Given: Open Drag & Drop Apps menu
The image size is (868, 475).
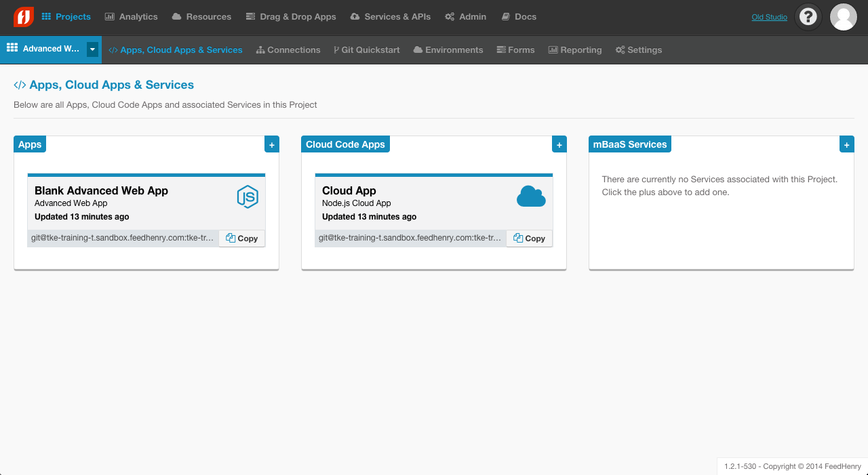Looking at the screenshot, I should (x=291, y=16).
